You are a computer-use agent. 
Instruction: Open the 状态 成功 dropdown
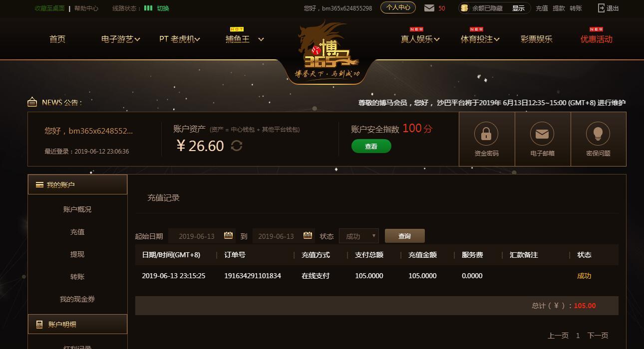pos(358,236)
